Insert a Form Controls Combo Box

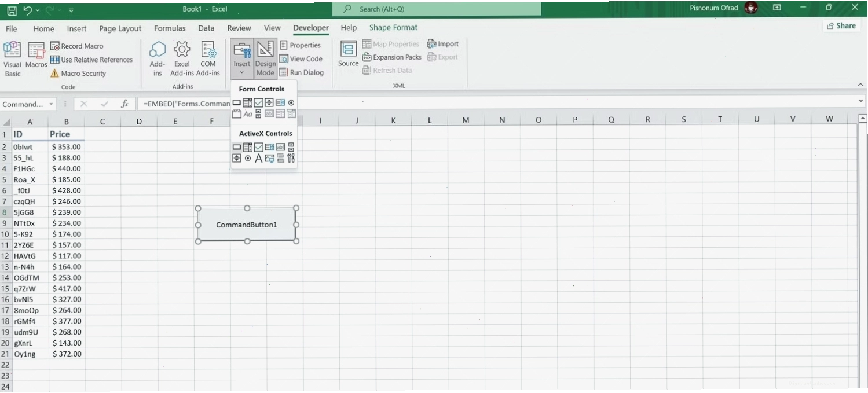point(247,102)
